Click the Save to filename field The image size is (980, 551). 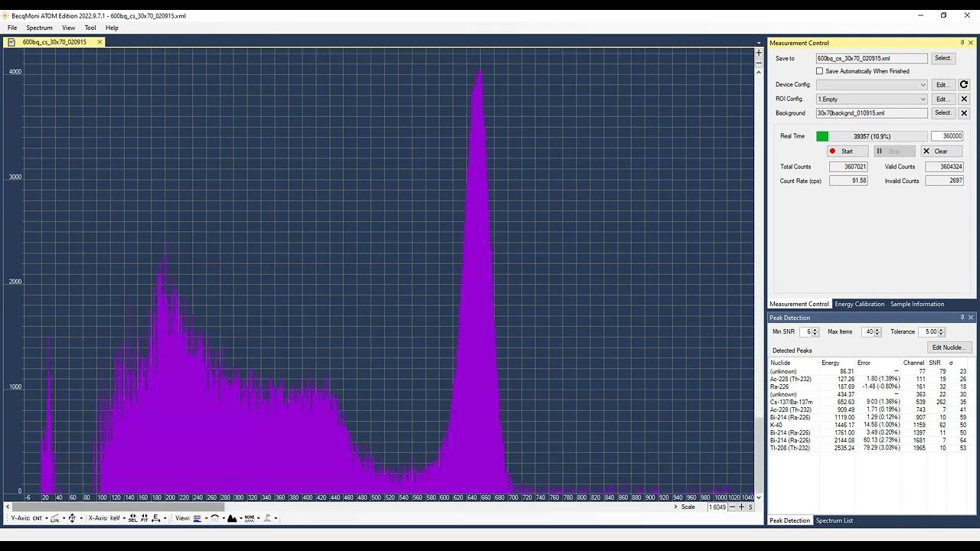click(871, 58)
